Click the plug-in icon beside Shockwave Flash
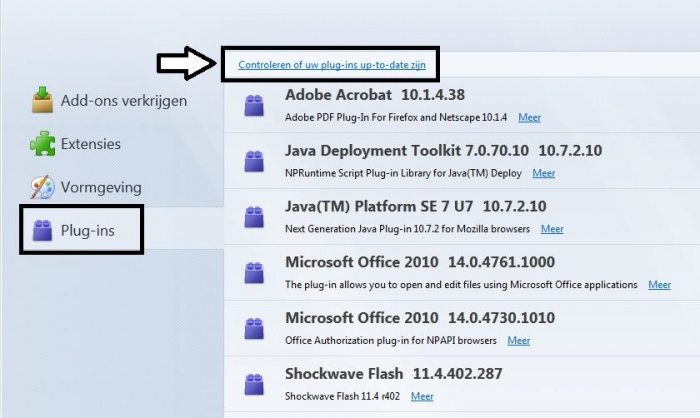This screenshot has width=700, height=418. tap(254, 385)
